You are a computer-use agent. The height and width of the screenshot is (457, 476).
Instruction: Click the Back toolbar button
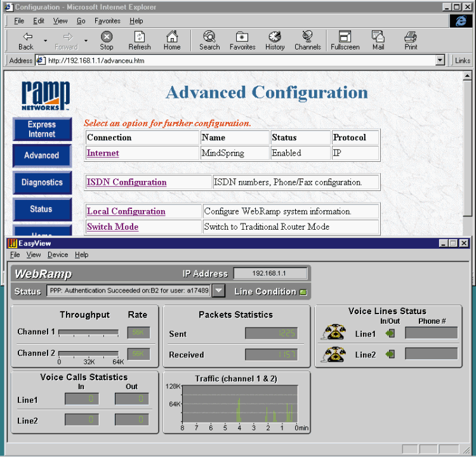26,41
